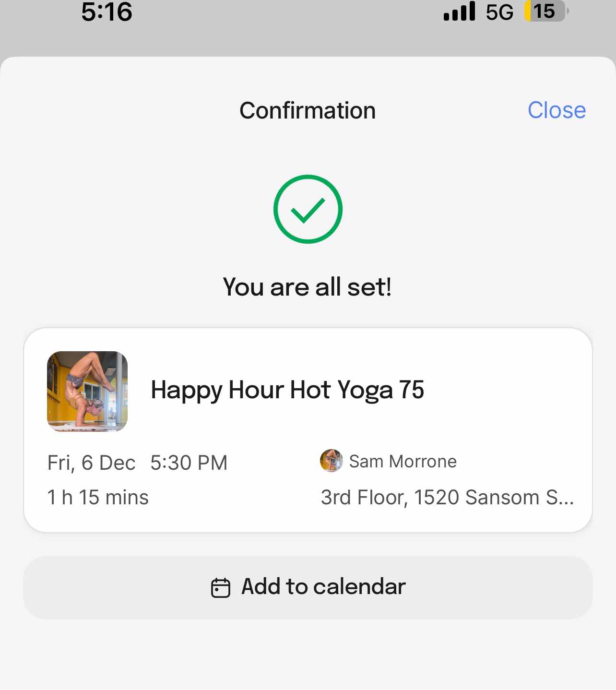Image resolution: width=616 pixels, height=690 pixels.
Task: Tap the 5:16 status bar clock
Action: pos(107,12)
